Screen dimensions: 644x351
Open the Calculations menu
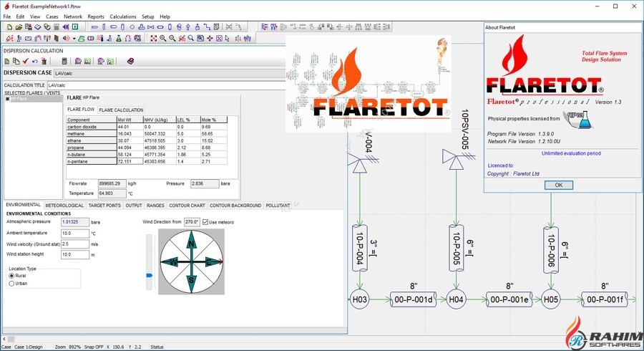(123, 17)
